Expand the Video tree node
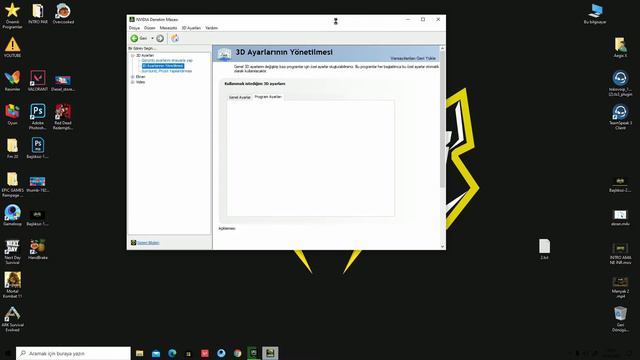This screenshot has height=360, width=640. [x=133, y=82]
